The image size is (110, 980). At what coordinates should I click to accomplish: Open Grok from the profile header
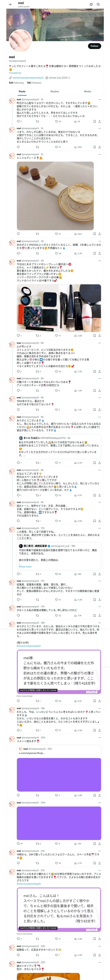[x=91, y=5]
